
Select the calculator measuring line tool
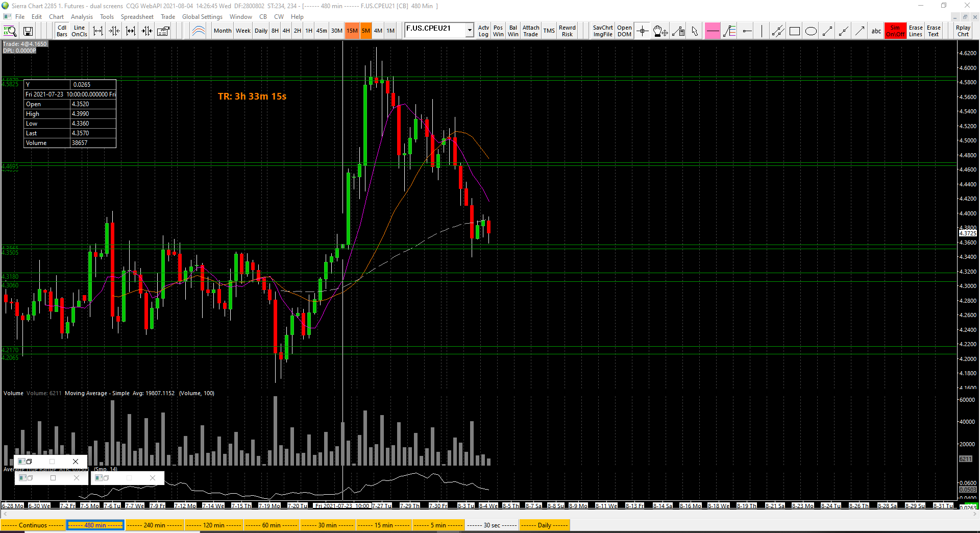678,31
